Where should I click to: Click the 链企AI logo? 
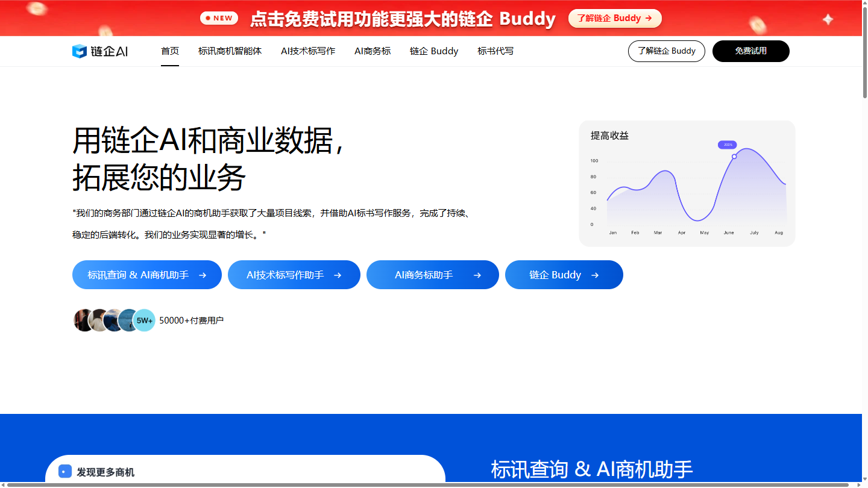100,51
